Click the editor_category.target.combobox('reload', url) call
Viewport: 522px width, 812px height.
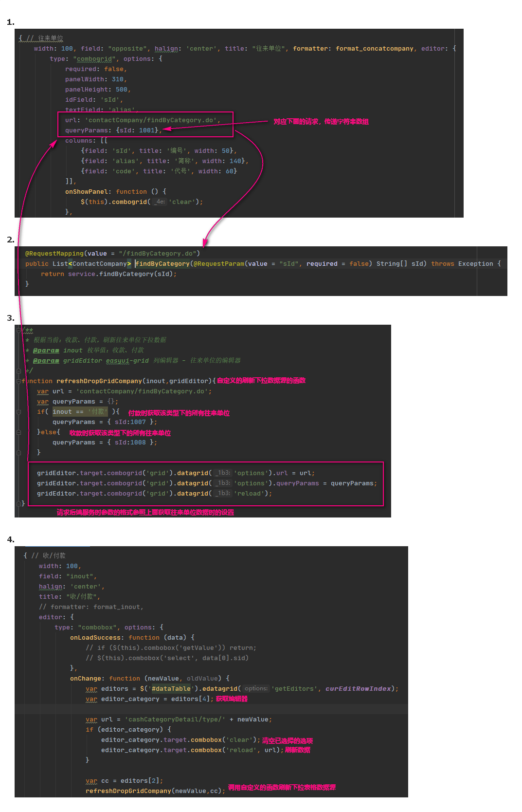coord(193,750)
